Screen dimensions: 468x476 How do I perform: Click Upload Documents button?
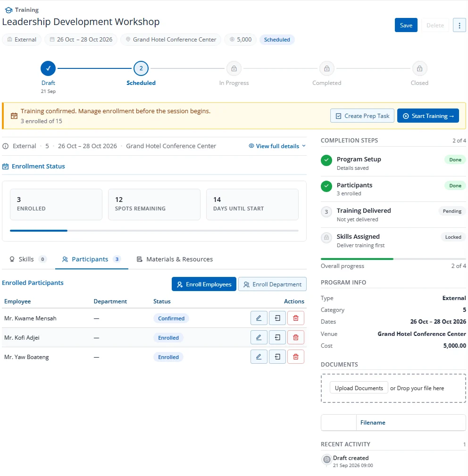[359, 388]
